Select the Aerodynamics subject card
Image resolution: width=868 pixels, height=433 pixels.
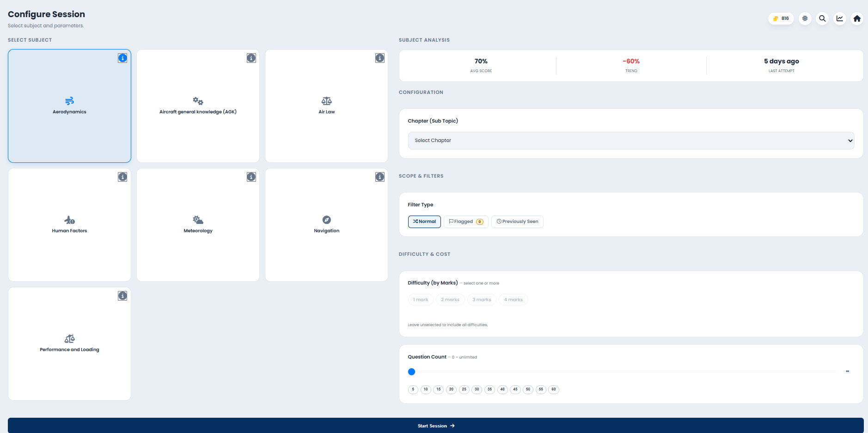coord(69,106)
